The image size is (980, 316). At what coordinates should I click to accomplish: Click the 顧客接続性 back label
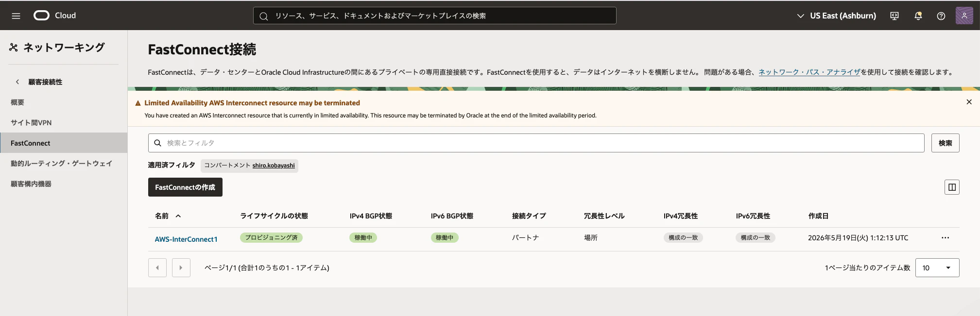(45, 82)
